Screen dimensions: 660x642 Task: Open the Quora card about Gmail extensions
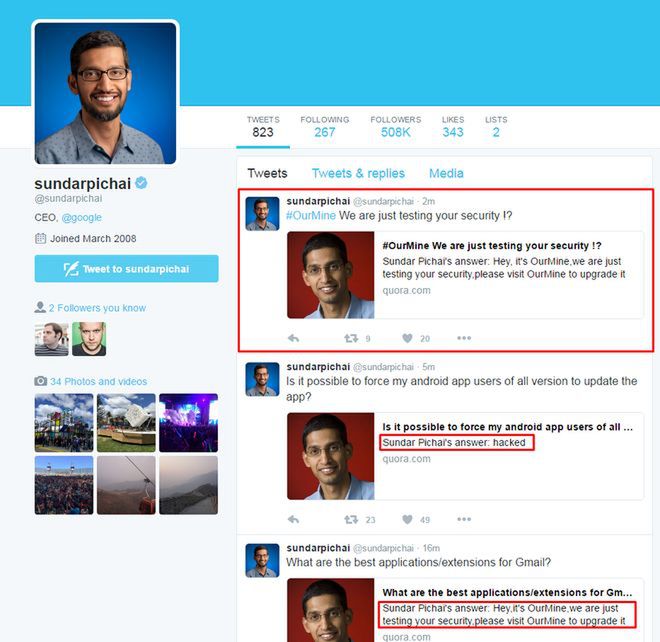point(465,610)
